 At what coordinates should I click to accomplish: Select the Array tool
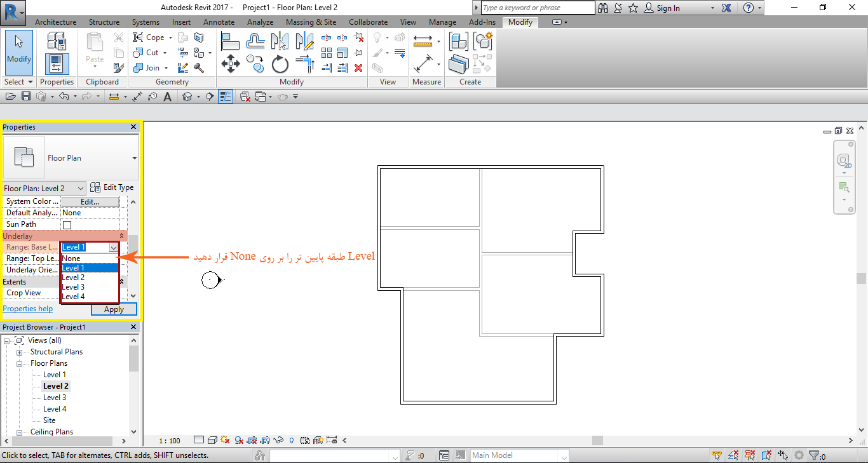tap(327, 53)
